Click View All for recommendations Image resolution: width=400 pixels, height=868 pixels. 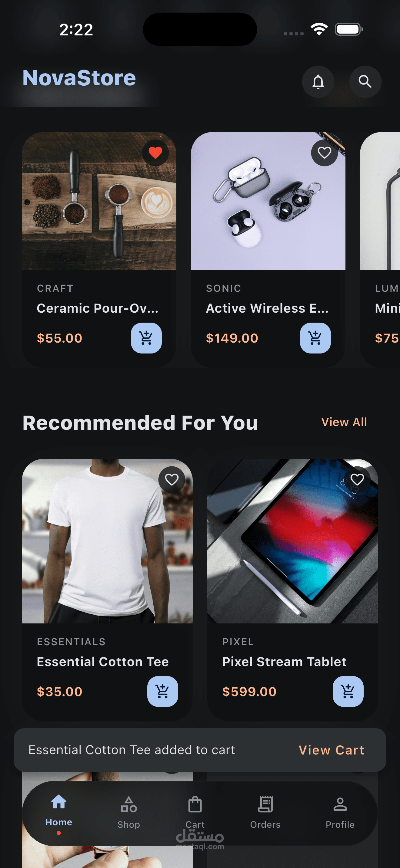344,422
